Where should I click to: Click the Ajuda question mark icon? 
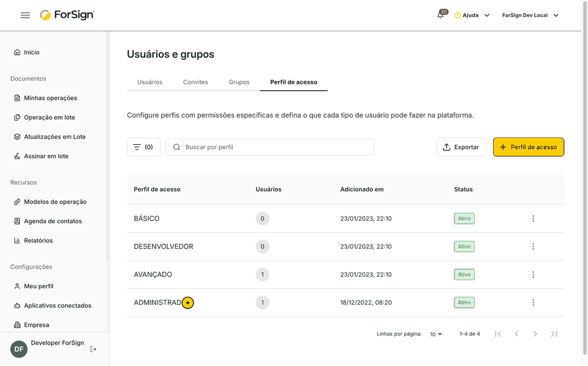tap(457, 15)
